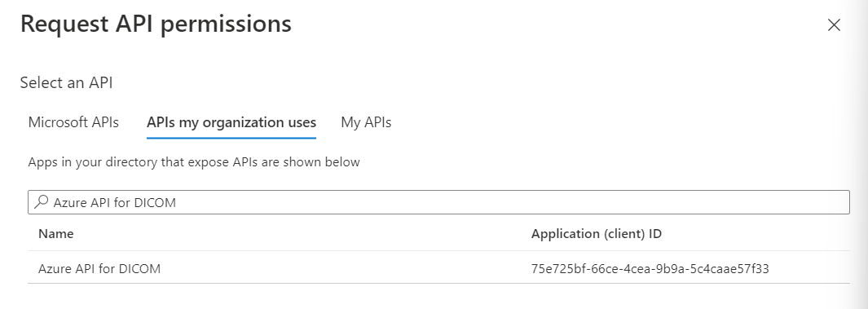Viewport: 868px width, 309px height.
Task: Close the Request API permissions panel
Action: (834, 25)
